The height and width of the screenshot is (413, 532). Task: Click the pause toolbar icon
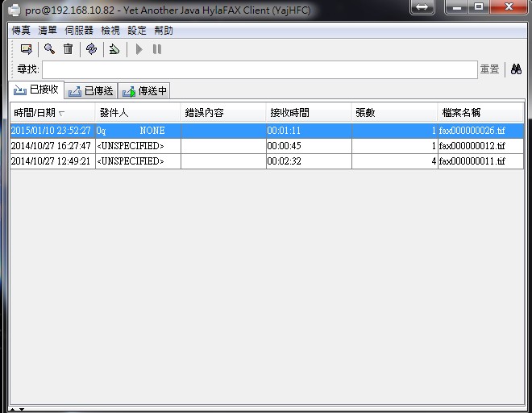(156, 49)
